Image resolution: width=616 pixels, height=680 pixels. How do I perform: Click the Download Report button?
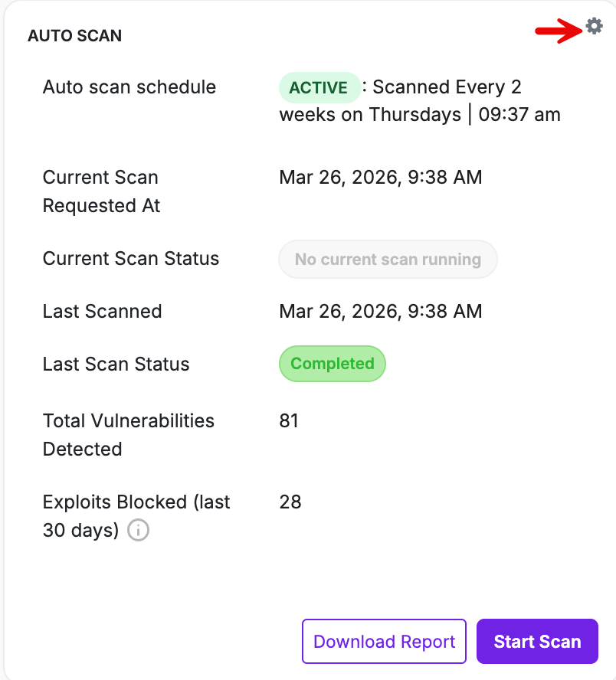(384, 641)
